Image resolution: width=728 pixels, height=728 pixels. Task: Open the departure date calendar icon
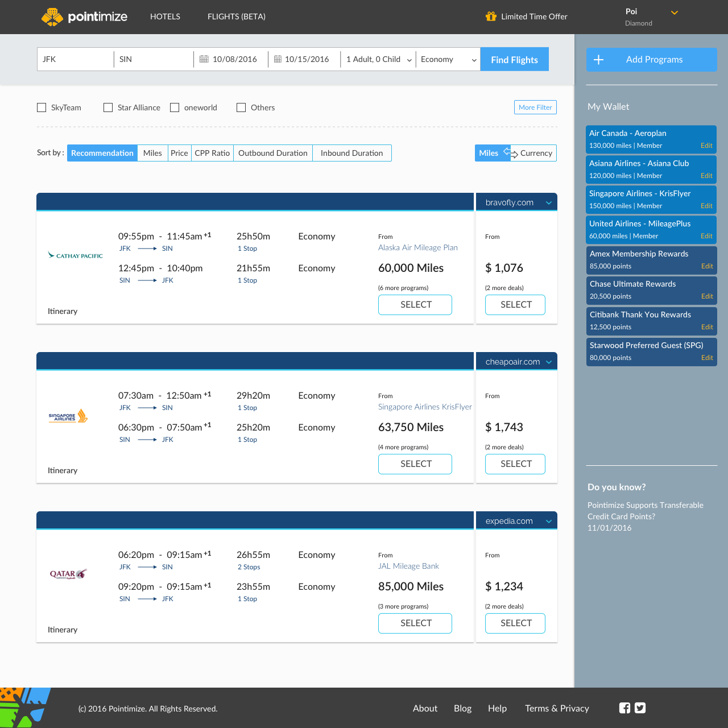click(204, 59)
